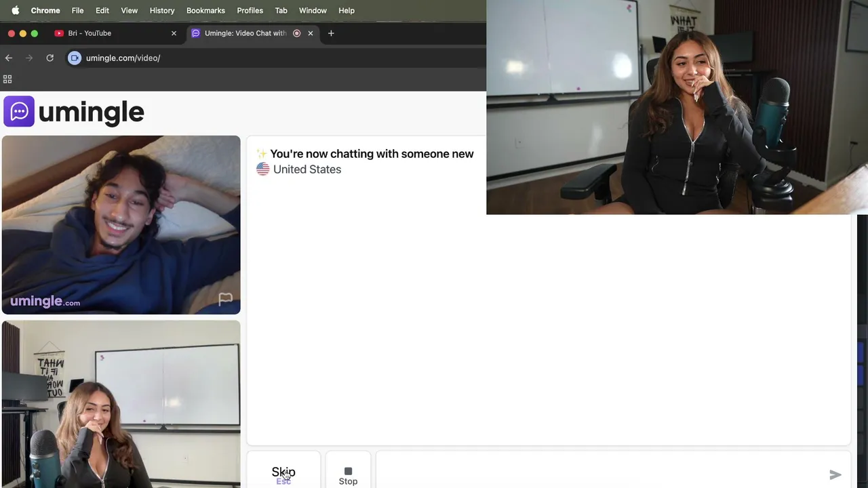Click the umingle wordmark
Image resolution: width=868 pixels, height=488 pixels.
[x=91, y=113]
